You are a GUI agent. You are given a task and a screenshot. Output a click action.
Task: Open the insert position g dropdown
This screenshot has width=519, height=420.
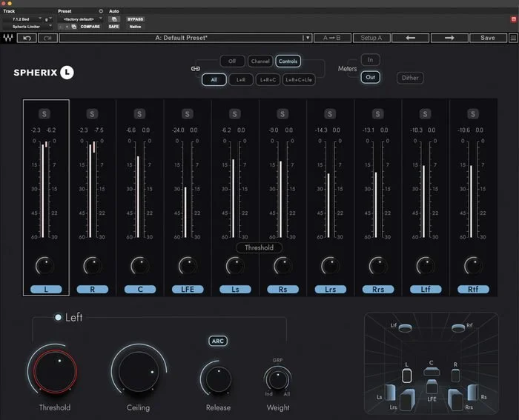(x=48, y=19)
